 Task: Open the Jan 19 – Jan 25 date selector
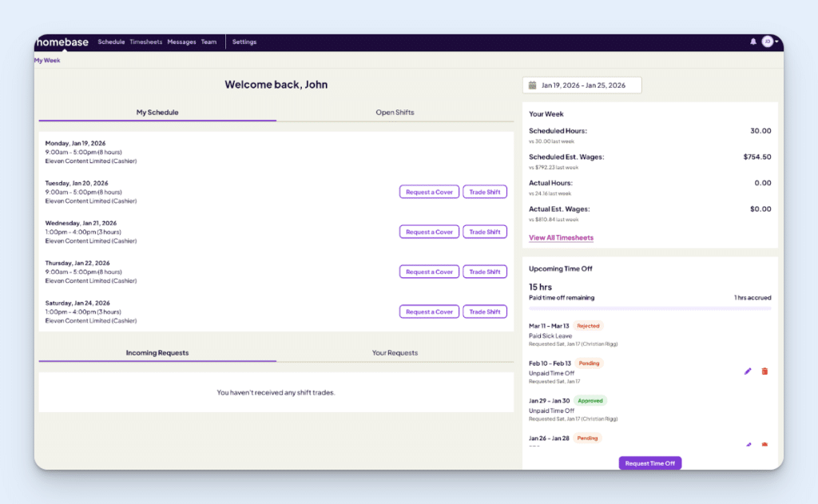tap(582, 85)
